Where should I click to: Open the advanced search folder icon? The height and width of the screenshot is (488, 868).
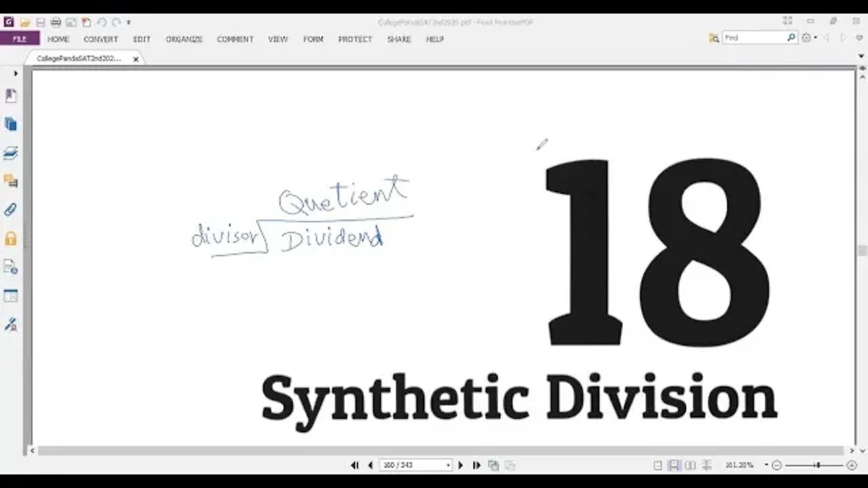[713, 39]
